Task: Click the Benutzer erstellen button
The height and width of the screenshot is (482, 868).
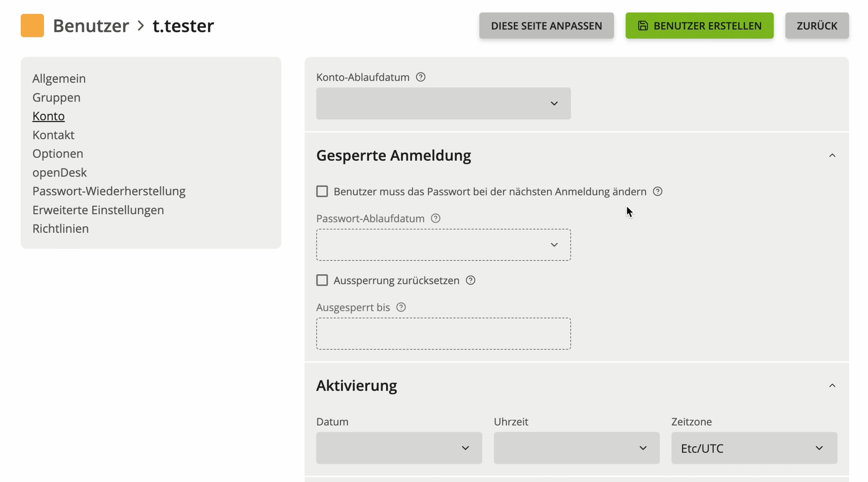Action: click(x=699, y=26)
